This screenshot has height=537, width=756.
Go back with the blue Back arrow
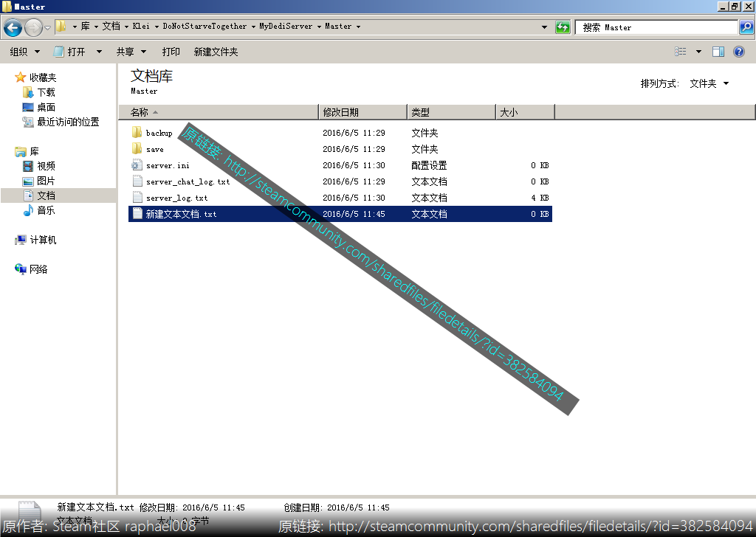(13, 27)
